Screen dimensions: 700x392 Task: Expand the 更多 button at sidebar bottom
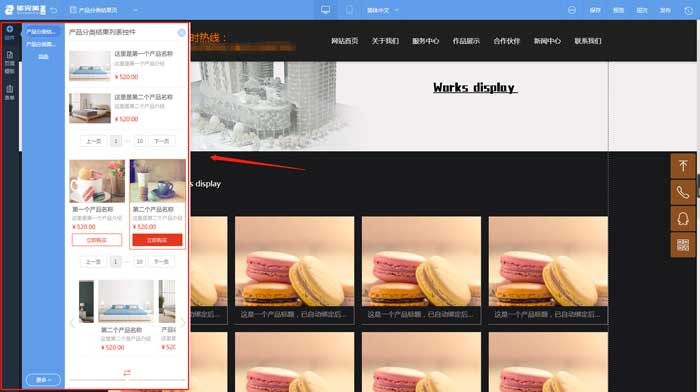point(43,380)
